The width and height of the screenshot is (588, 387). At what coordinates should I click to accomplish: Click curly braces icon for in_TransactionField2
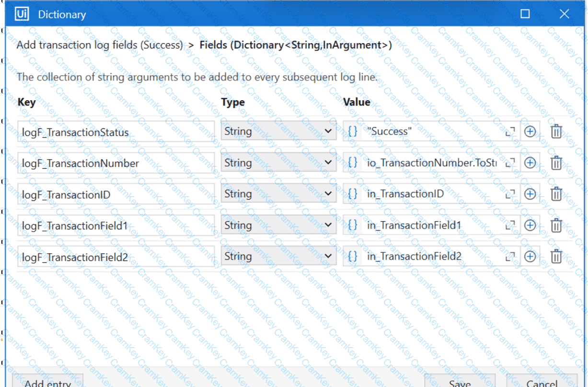click(353, 257)
